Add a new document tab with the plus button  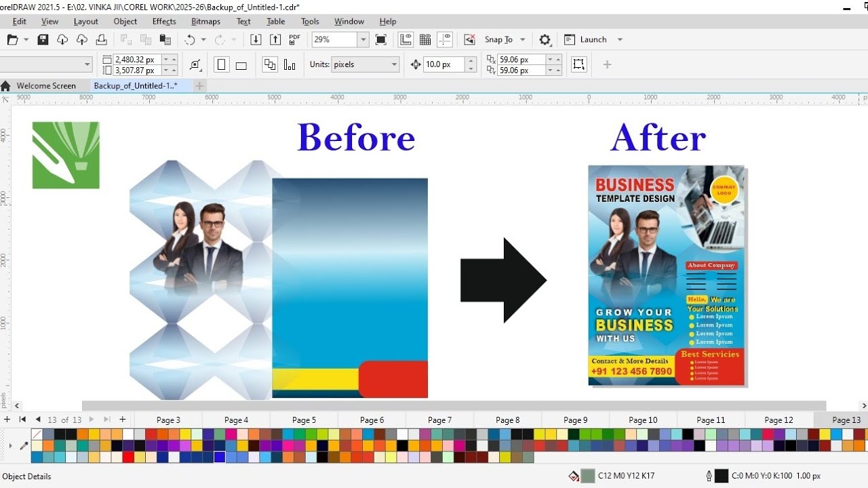coord(199,86)
